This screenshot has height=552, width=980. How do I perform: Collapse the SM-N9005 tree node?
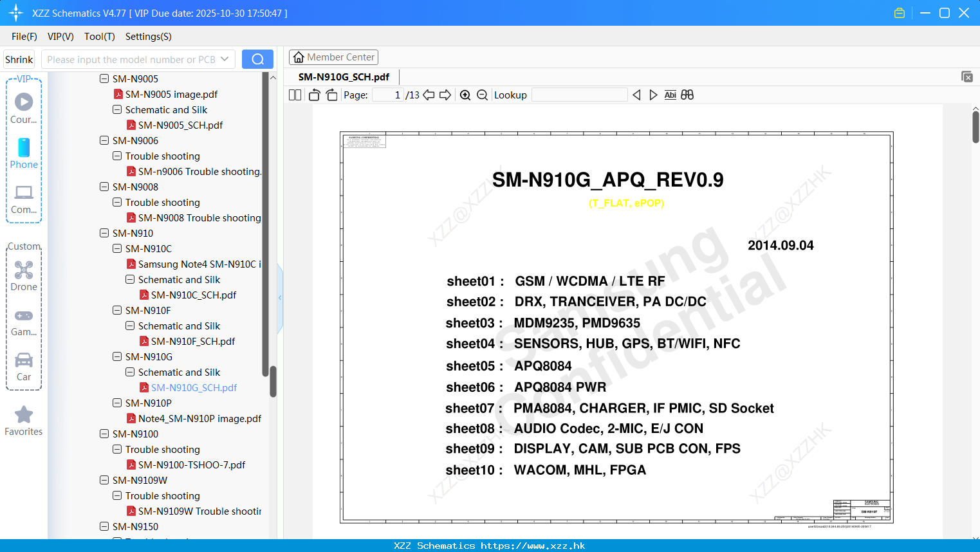(104, 78)
